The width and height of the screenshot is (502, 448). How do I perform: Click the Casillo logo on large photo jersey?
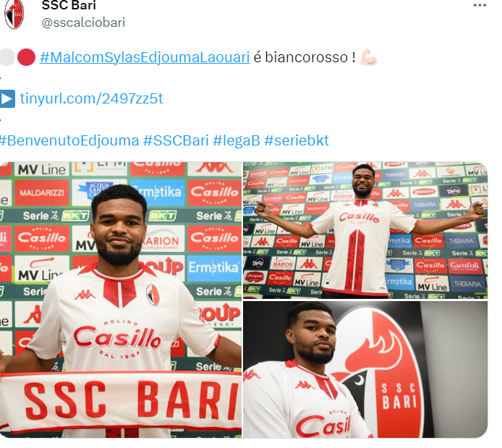tap(117, 339)
